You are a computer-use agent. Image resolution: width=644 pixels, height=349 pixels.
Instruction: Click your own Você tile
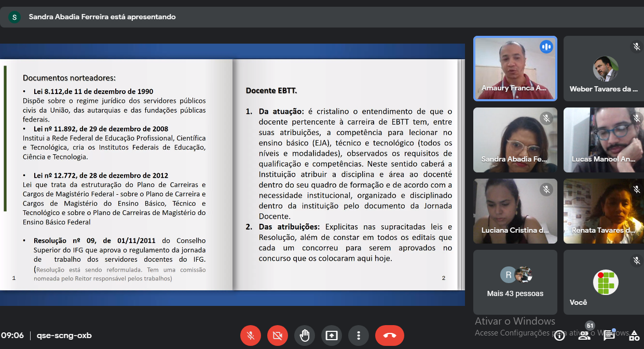coord(604,282)
